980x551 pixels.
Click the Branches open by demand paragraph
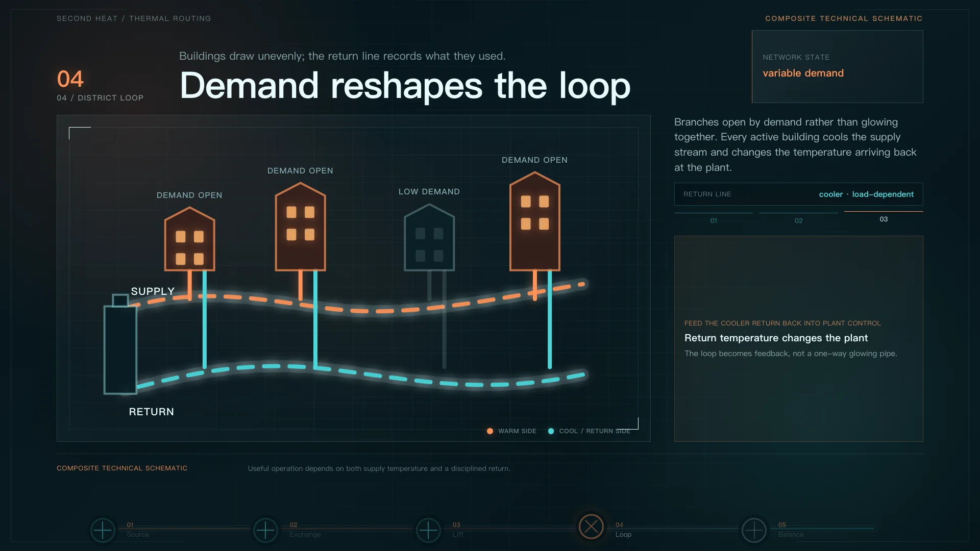795,145
